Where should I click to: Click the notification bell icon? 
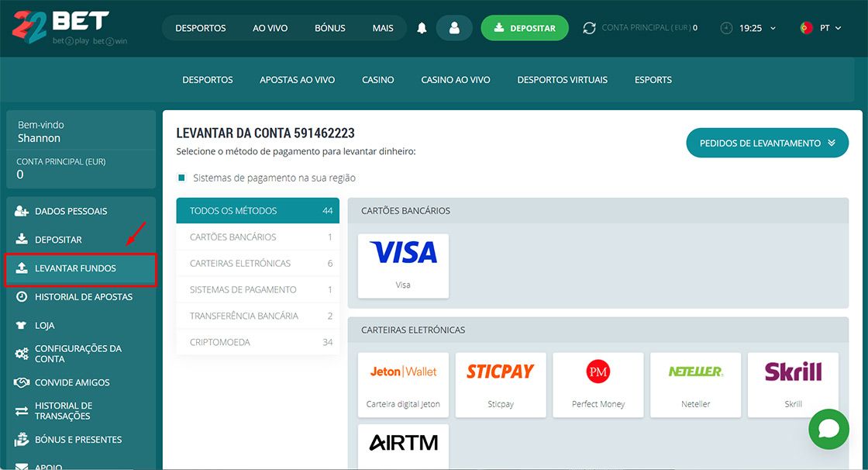[422, 28]
